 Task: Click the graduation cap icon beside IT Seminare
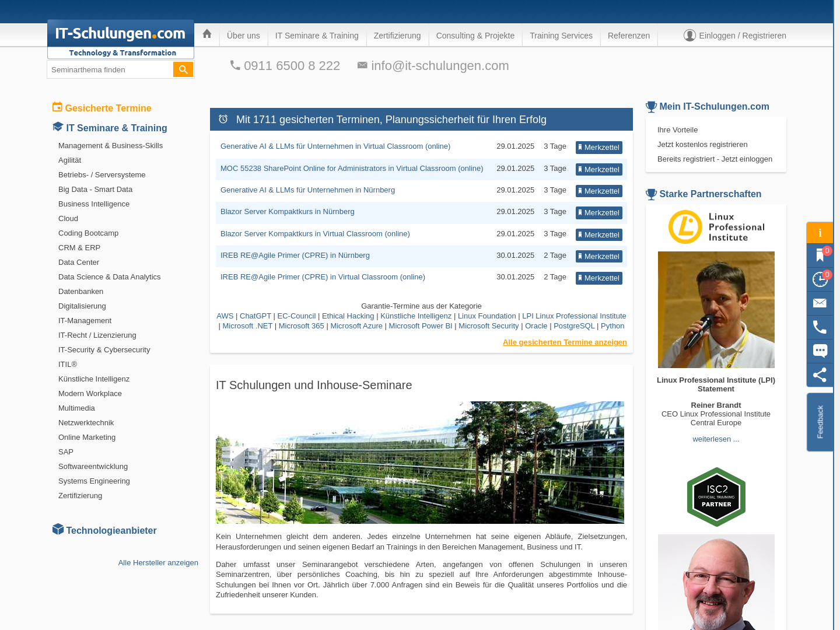[58, 127]
